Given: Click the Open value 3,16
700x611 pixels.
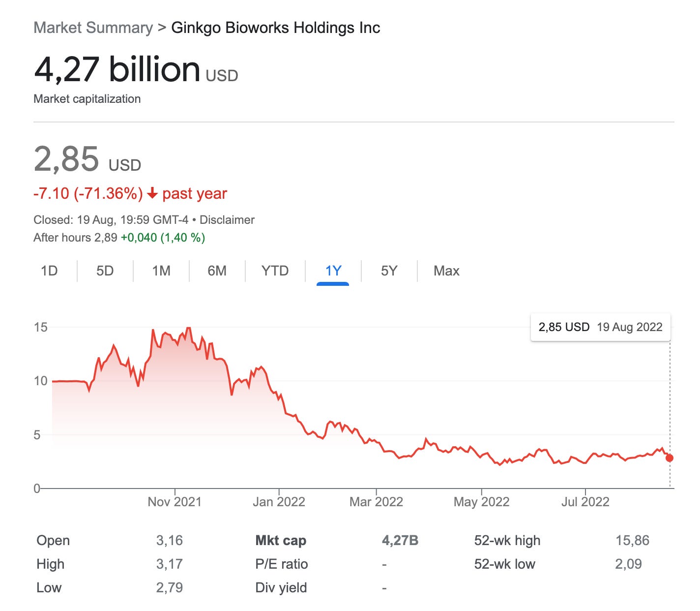Looking at the screenshot, I should coord(169,541).
